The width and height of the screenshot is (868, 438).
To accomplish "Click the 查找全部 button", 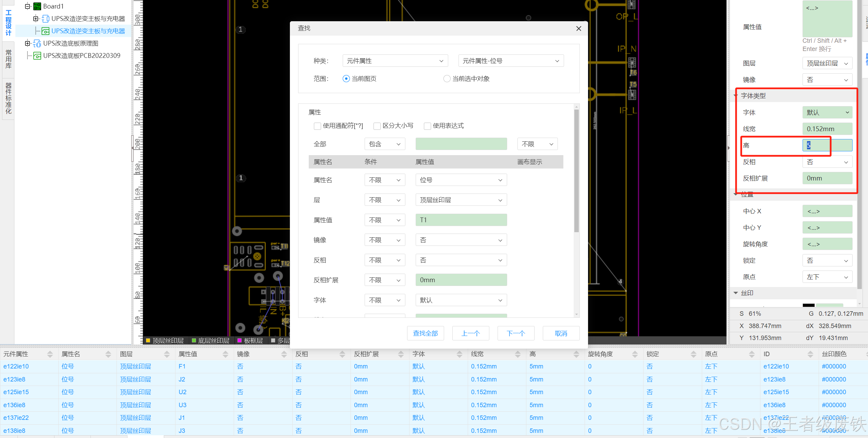I will 425,333.
